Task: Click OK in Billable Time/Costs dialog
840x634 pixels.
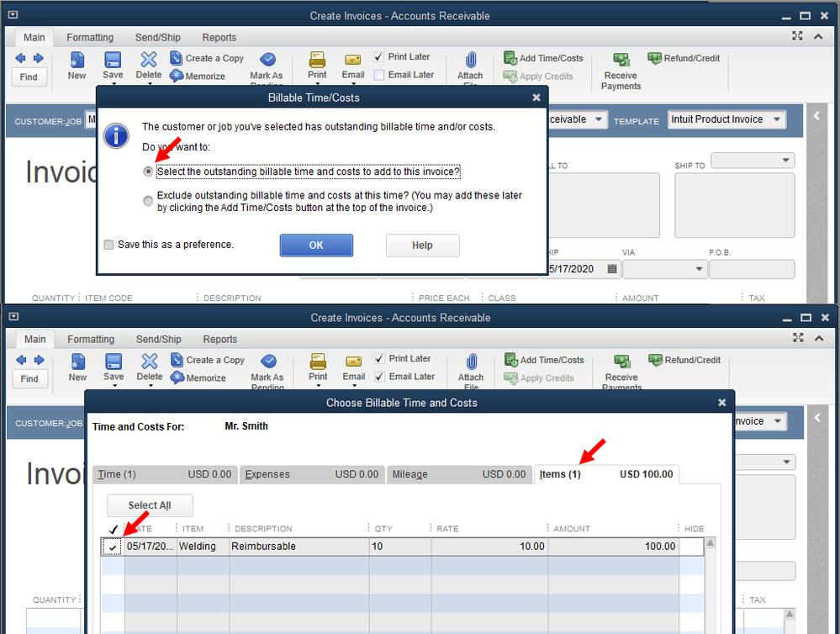Action: (x=316, y=245)
